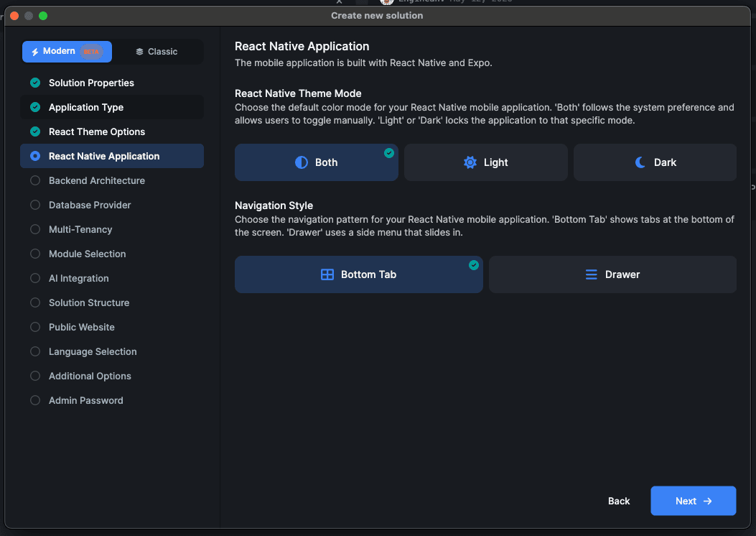Click the selected checkmark on Bottom Tab card

tap(474, 265)
